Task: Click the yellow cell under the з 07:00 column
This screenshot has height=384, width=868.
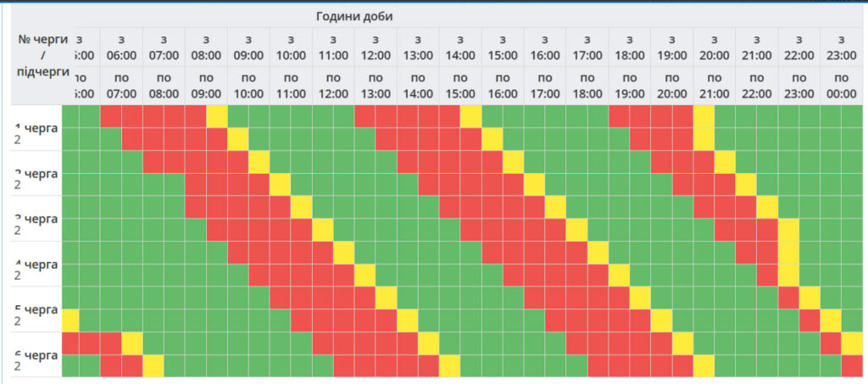Action: [x=153, y=365]
